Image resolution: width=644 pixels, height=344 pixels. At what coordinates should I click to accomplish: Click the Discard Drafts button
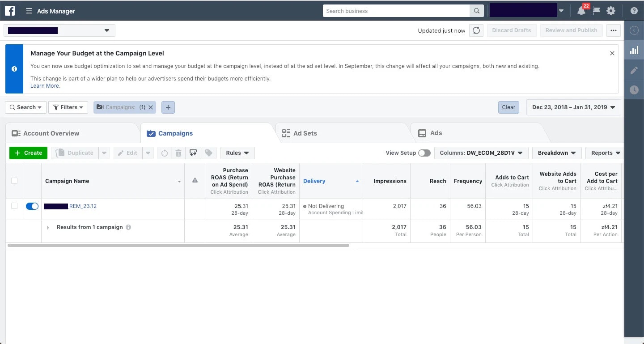click(512, 30)
